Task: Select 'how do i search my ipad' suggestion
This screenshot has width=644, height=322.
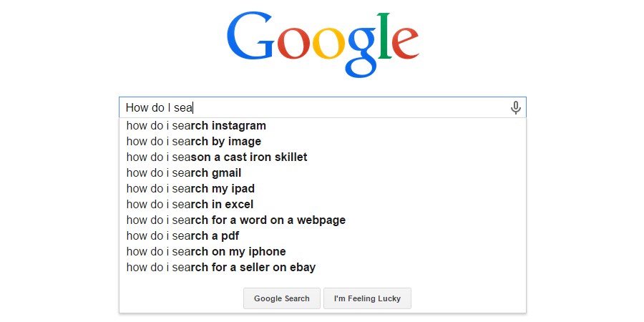Action: (x=323, y=189)
